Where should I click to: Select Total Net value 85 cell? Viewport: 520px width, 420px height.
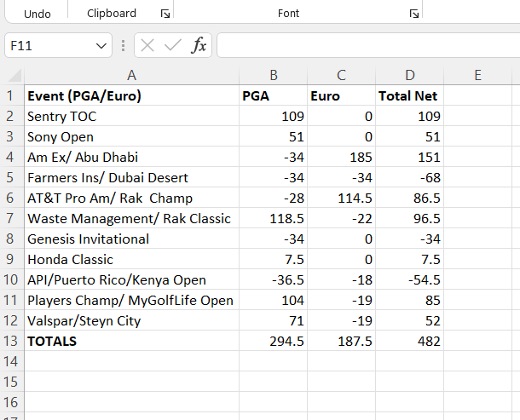click(x=409, y=301)
